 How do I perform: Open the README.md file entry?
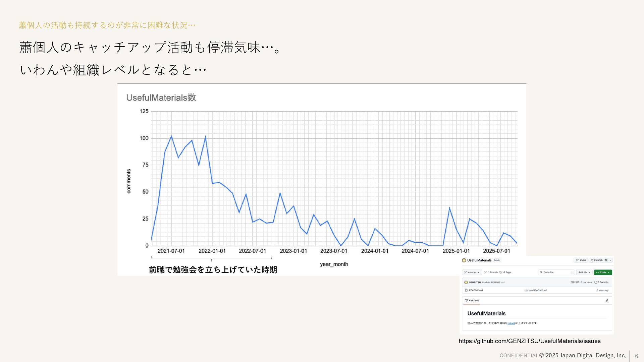[x=476, y=290]
